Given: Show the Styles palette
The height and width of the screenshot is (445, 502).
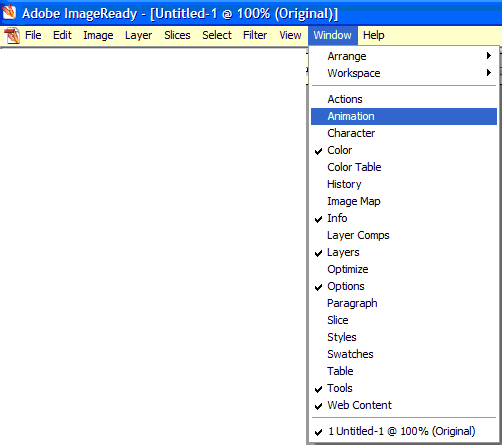Looking at the screenshot, I should pyautogui.click(x=404, y=337).
